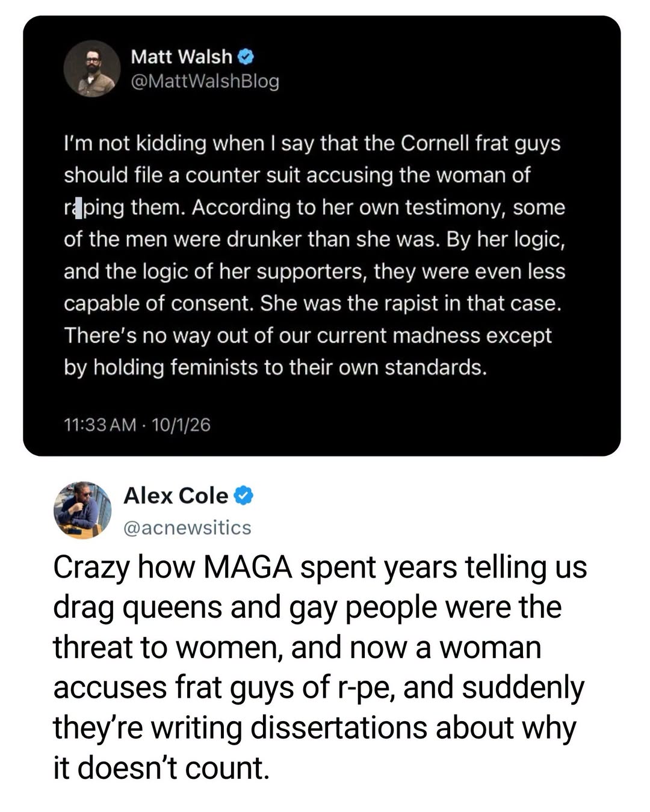Select the Alex Cole display name

176,496
